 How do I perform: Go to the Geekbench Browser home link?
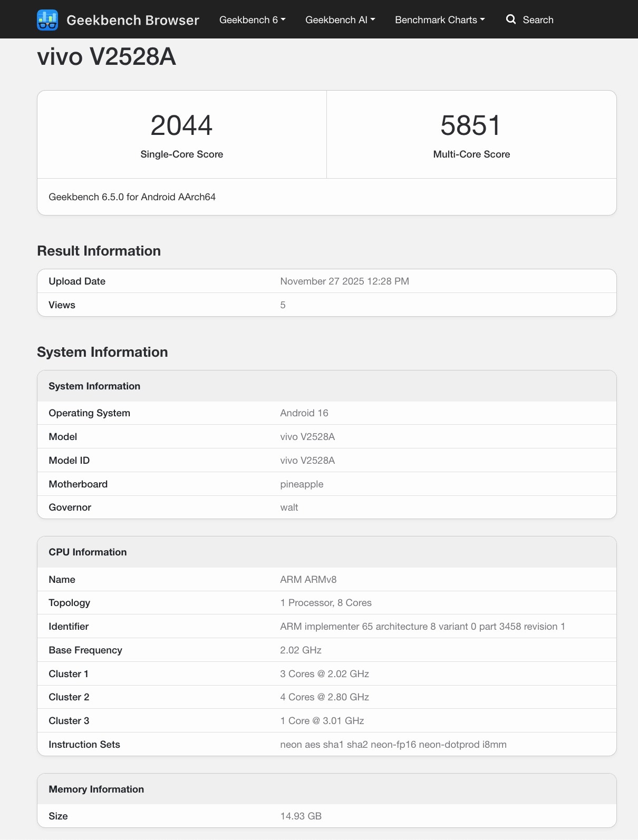click(132, 20)
